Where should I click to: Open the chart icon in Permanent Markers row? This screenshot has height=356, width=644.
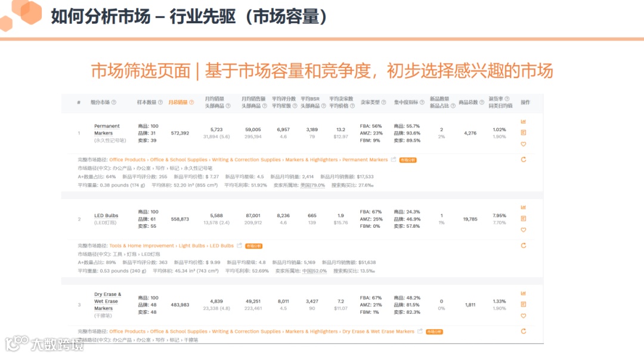point(524,122)
